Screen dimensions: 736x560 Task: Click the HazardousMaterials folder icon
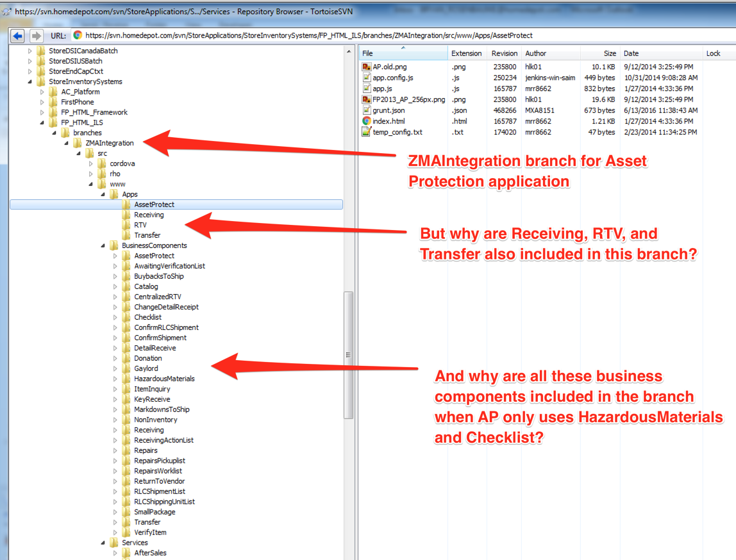tap(127, 379)
